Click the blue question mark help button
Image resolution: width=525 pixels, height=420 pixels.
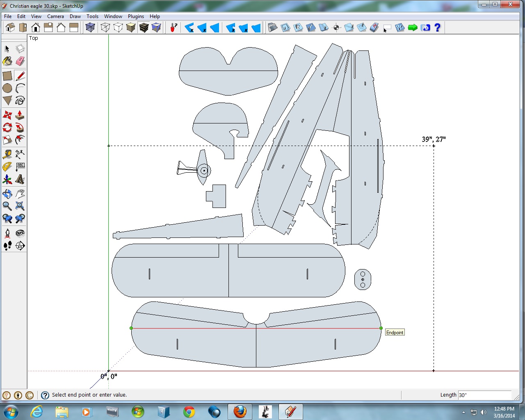(438, 27)
